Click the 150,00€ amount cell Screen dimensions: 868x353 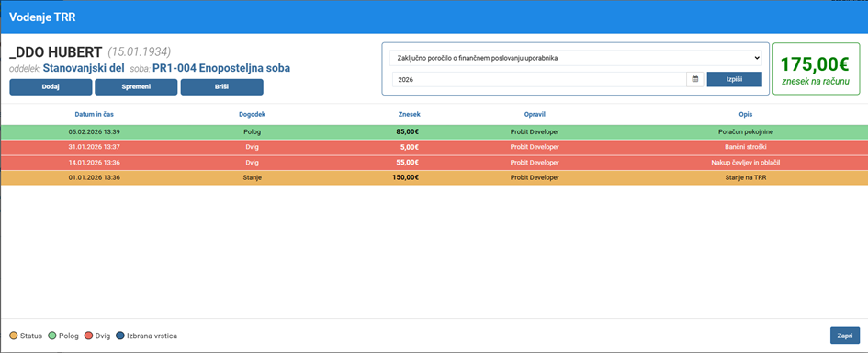[405, 178]
